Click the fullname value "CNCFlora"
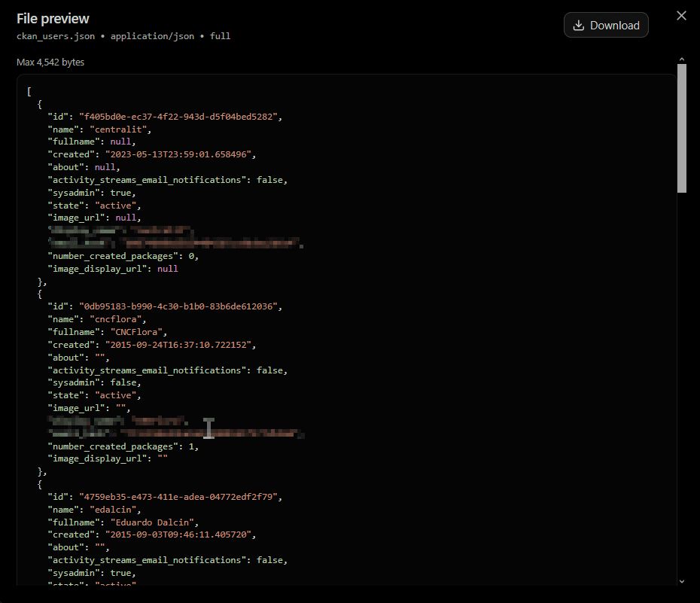The height and width of the screenshot is (603, 700). point(136,332)
